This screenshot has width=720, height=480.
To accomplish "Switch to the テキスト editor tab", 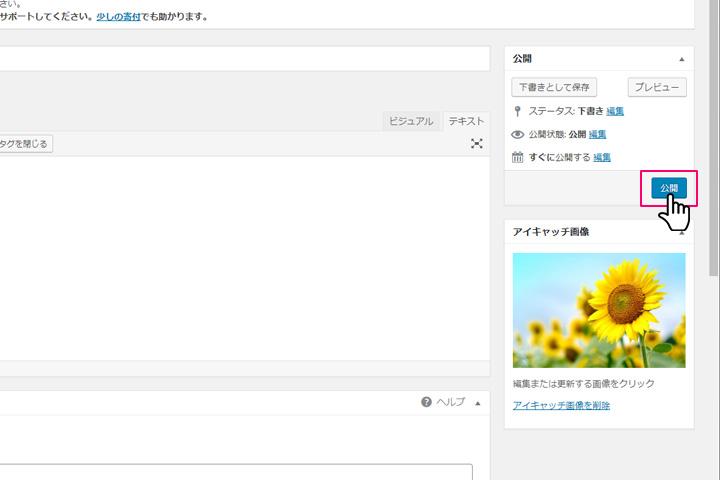I will pos(466,121).
